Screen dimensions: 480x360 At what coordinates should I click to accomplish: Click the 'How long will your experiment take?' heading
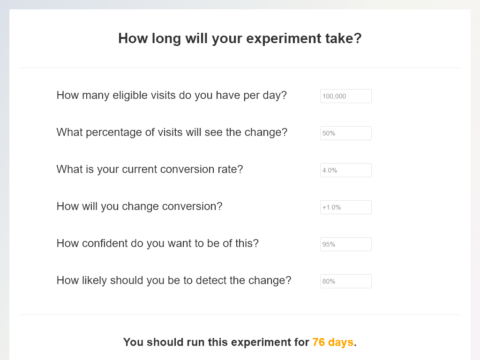240,39
